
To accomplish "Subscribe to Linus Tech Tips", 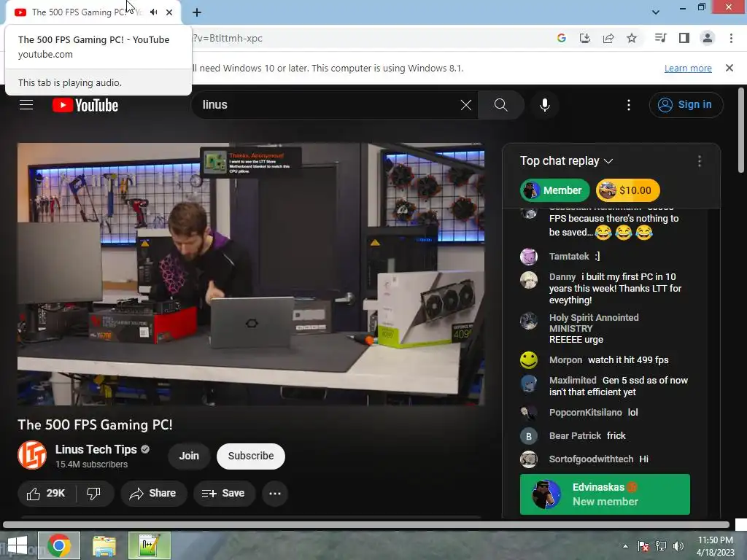I will tap(251, 456).
